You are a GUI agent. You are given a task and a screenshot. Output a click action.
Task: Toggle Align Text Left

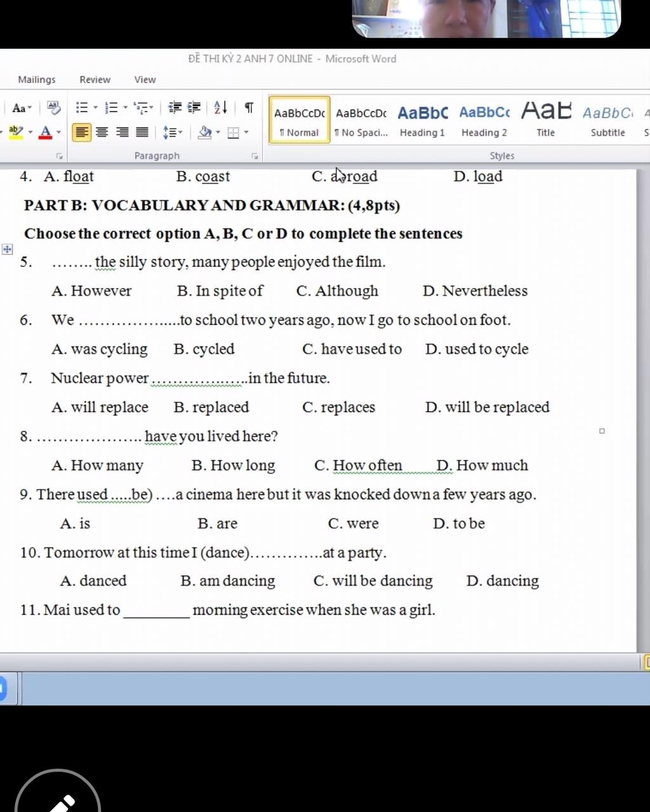[x=82, y=133]
